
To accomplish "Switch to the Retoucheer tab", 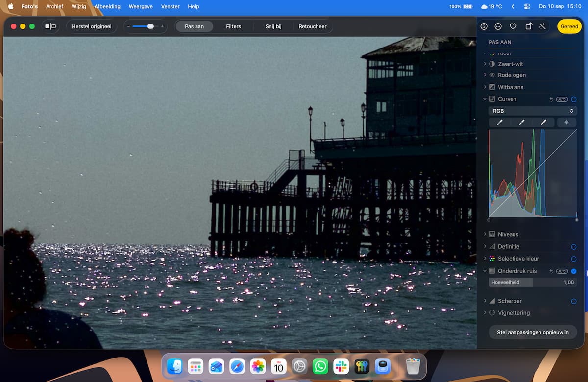I will (313, 26).
